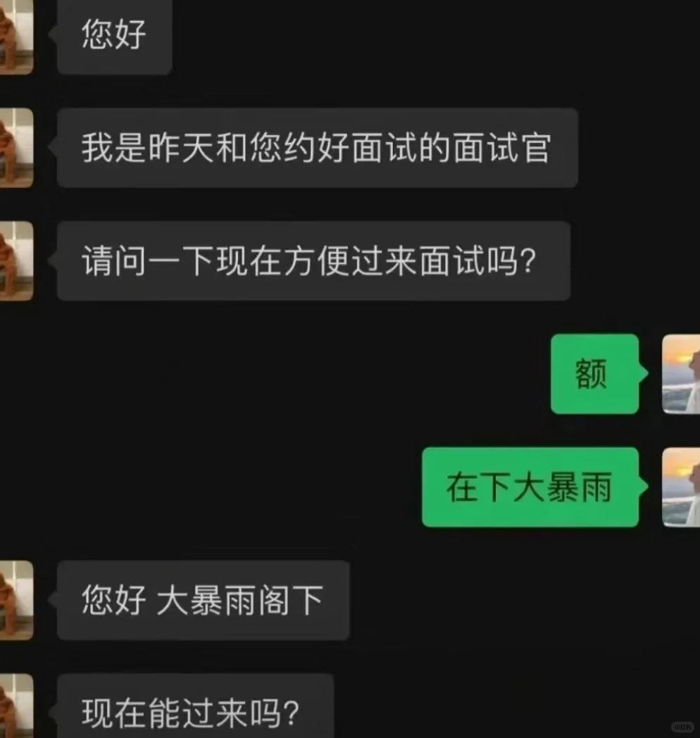Click the small 小红书 watermark logo
Viewport: 700px width, 738px height.
tap(682, 727)
